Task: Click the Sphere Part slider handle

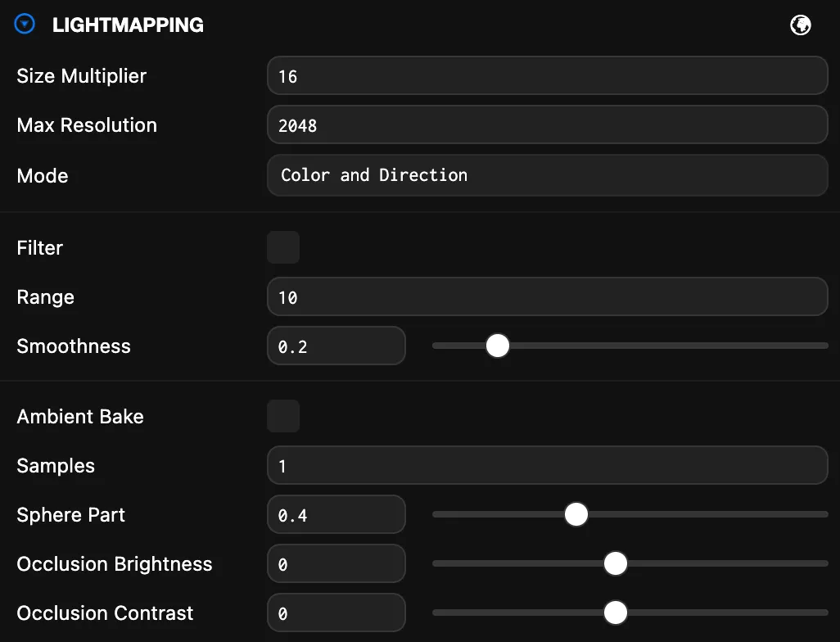Action: coord(576,514)
